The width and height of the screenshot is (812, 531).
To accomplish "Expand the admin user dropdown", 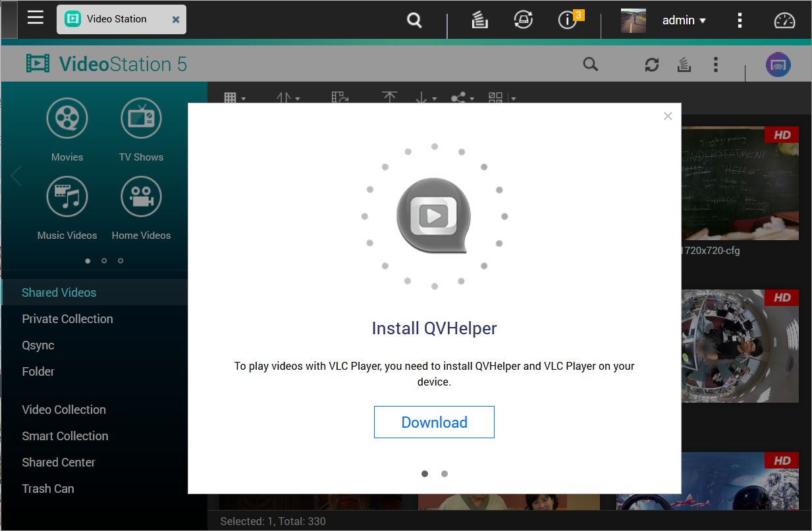I will [x=684, y=20].
